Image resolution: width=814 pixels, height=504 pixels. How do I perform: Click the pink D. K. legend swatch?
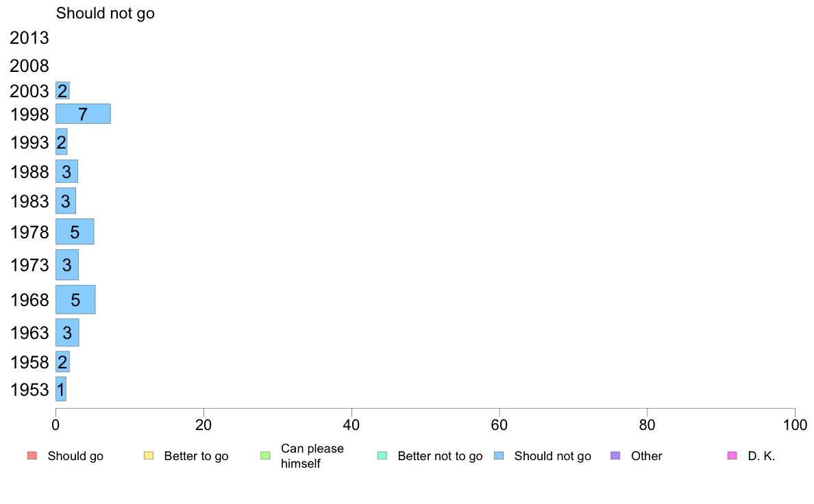tap(732, 456)
